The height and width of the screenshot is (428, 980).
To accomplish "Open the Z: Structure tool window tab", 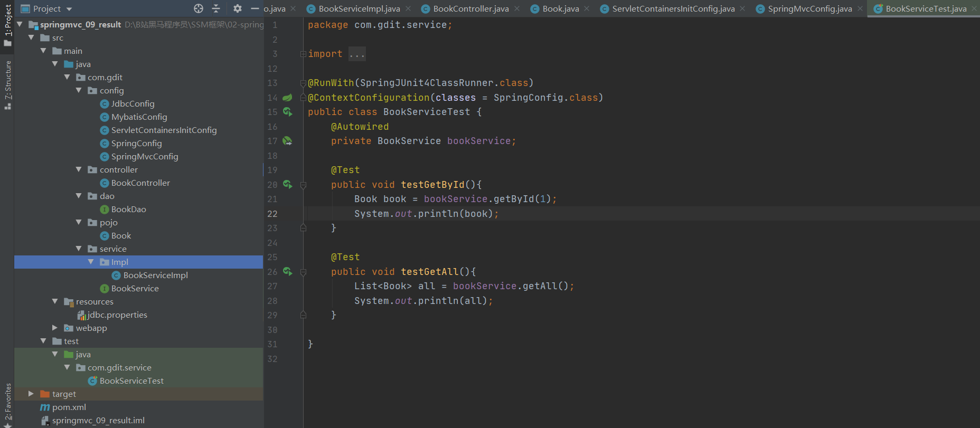I will click(7, 84).
